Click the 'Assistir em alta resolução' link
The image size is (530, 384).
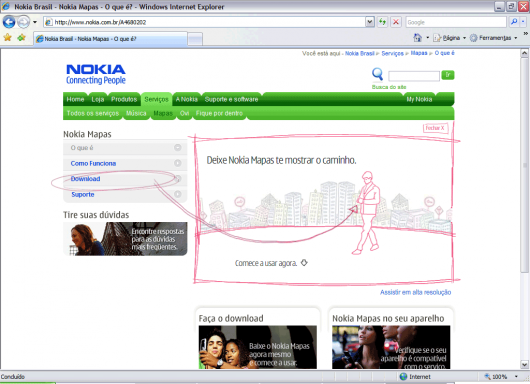[415, 292]
